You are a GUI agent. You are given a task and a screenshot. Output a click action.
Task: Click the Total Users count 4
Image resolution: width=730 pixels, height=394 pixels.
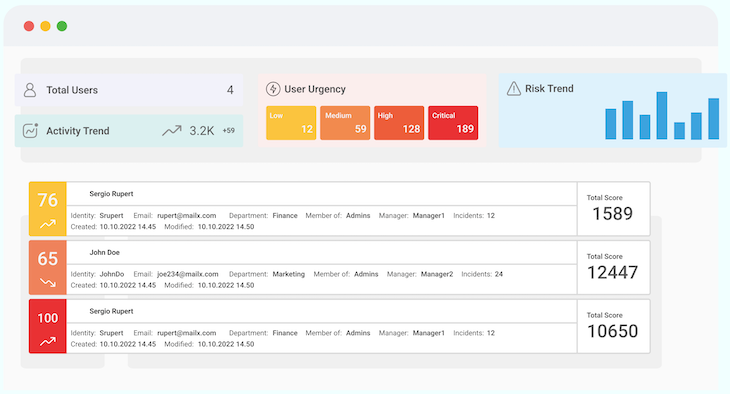point(230,90)
